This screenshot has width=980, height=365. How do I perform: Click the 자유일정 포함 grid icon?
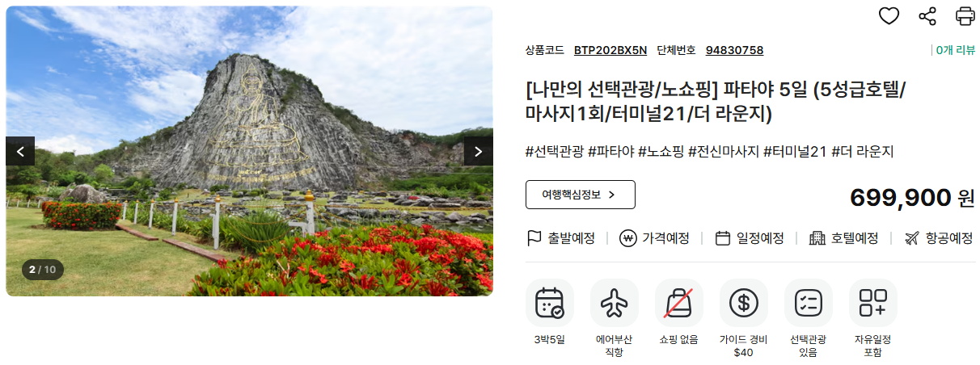click(x=873, y=303)
